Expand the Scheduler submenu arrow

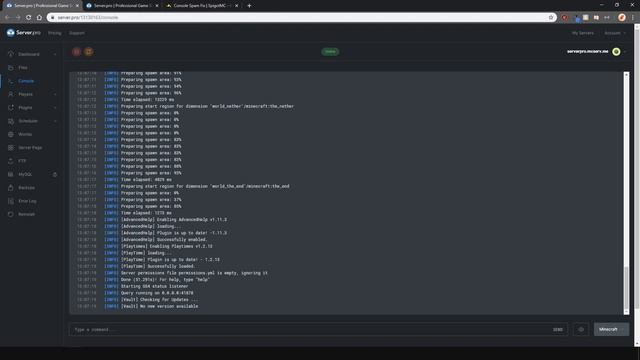coord(55,121)
